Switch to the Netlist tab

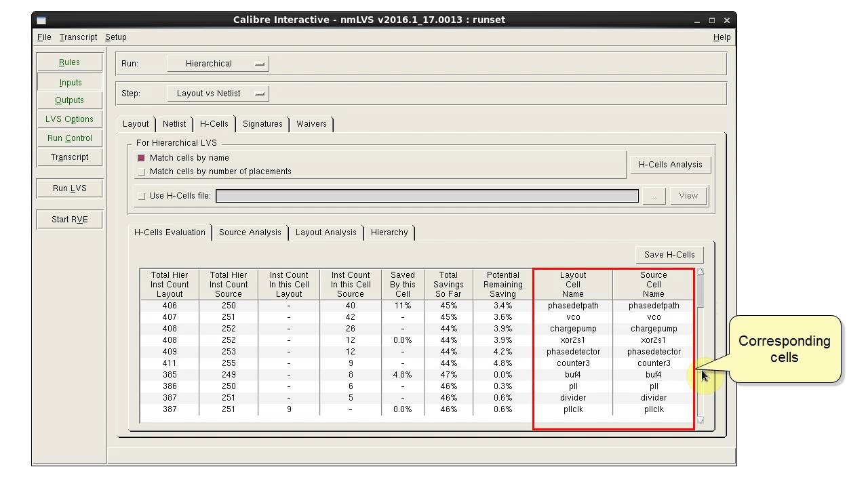point(174,124)
